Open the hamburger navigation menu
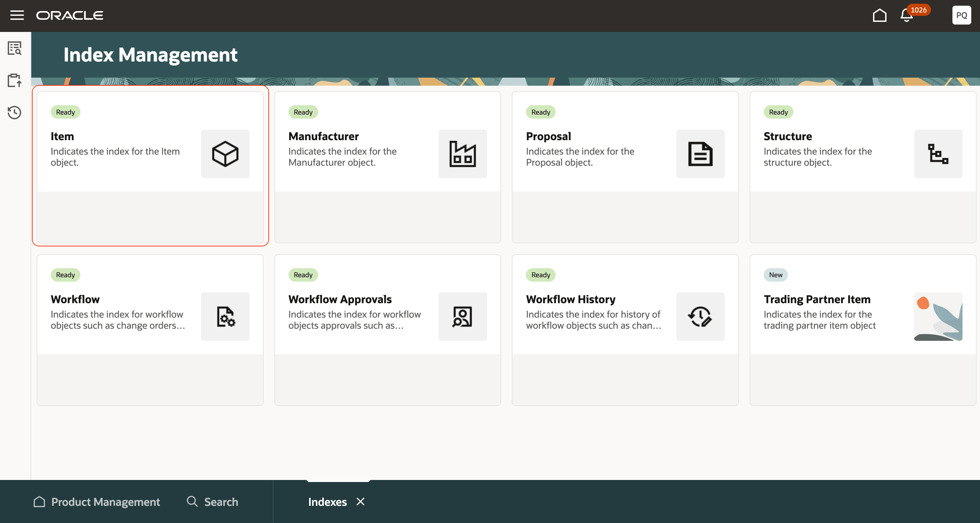Screen dimensions: 980x523 17,15
